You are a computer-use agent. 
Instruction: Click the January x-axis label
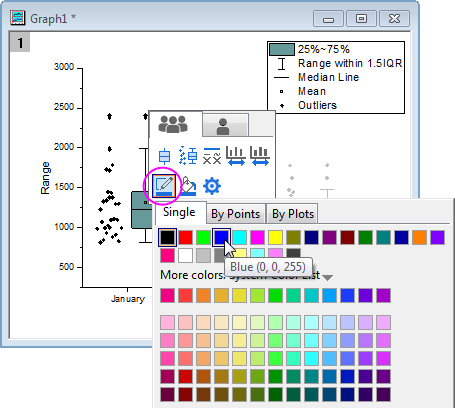(128, 299)
